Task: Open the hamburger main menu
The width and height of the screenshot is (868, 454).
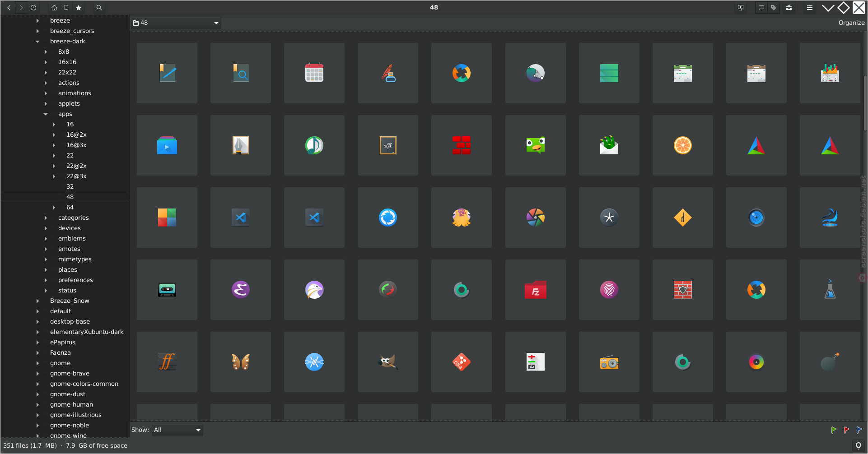Action: (x=810, y=8)
